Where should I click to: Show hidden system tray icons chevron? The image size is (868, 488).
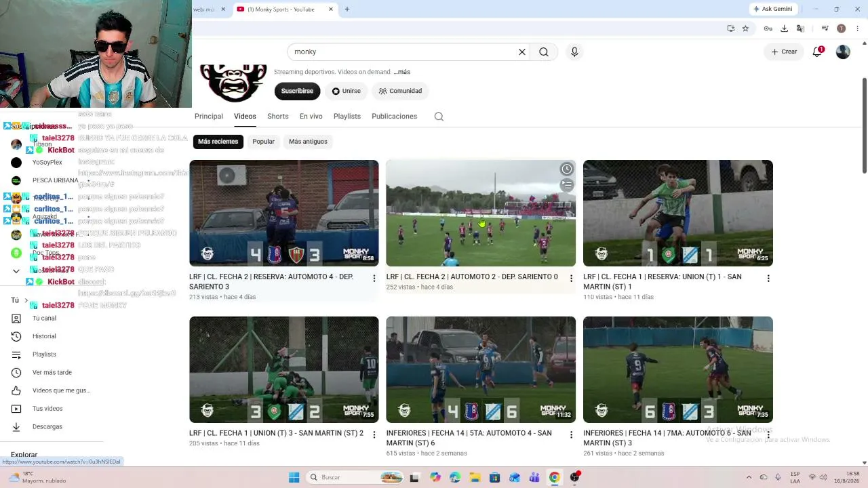749,477
